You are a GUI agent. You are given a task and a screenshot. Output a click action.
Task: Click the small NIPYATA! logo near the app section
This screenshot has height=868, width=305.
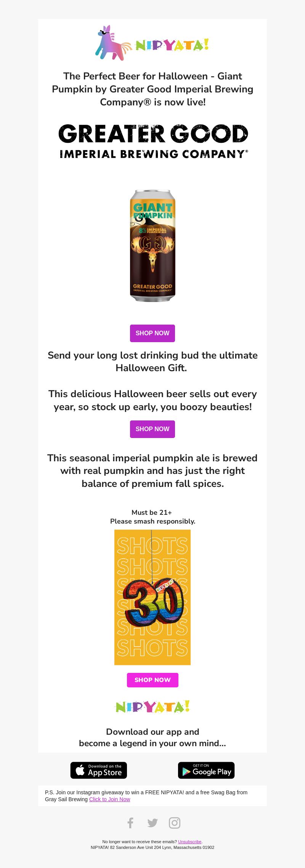152,707
